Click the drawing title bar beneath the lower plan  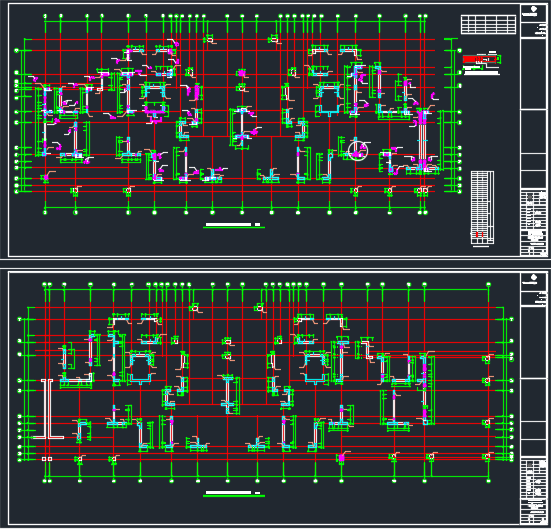pos(234,493)
